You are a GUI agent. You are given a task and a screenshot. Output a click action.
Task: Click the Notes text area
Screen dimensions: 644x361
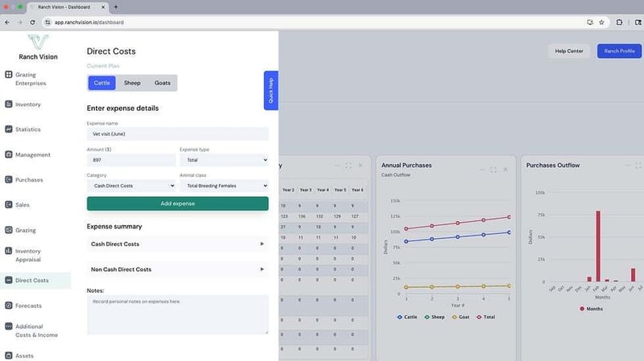177,314
